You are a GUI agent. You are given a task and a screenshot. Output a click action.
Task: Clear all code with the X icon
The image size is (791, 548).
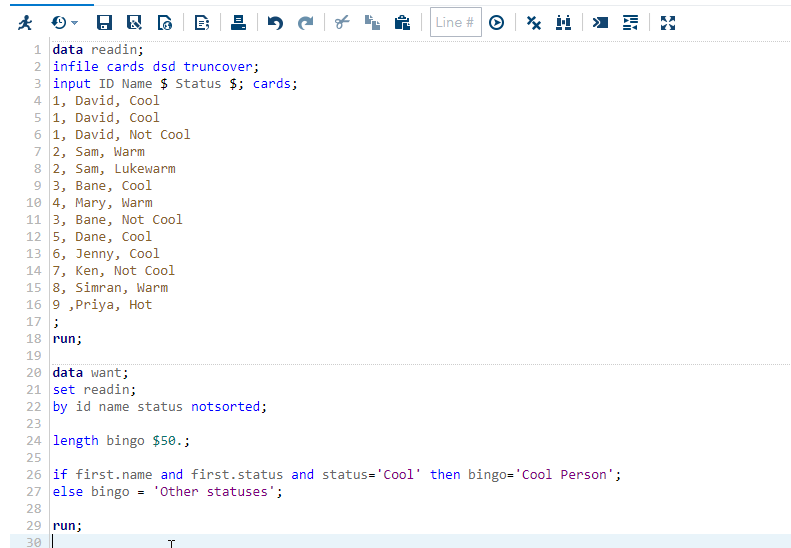coord(534,22)
